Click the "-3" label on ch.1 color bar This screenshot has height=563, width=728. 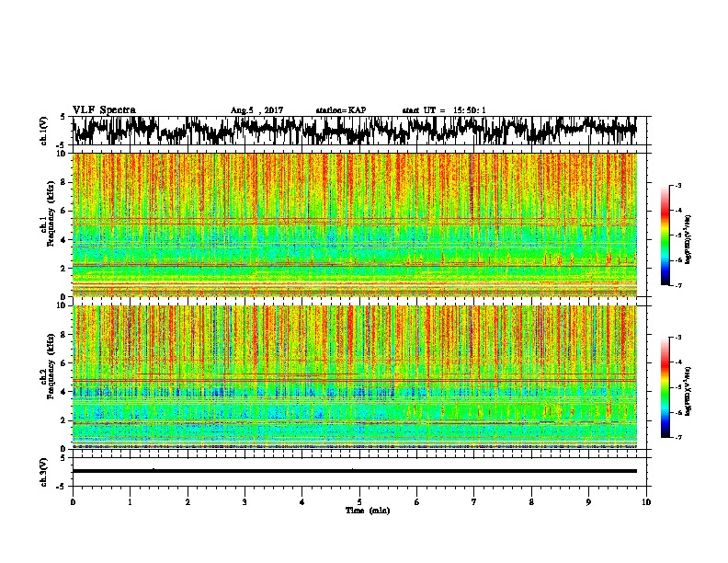(678, 186)
